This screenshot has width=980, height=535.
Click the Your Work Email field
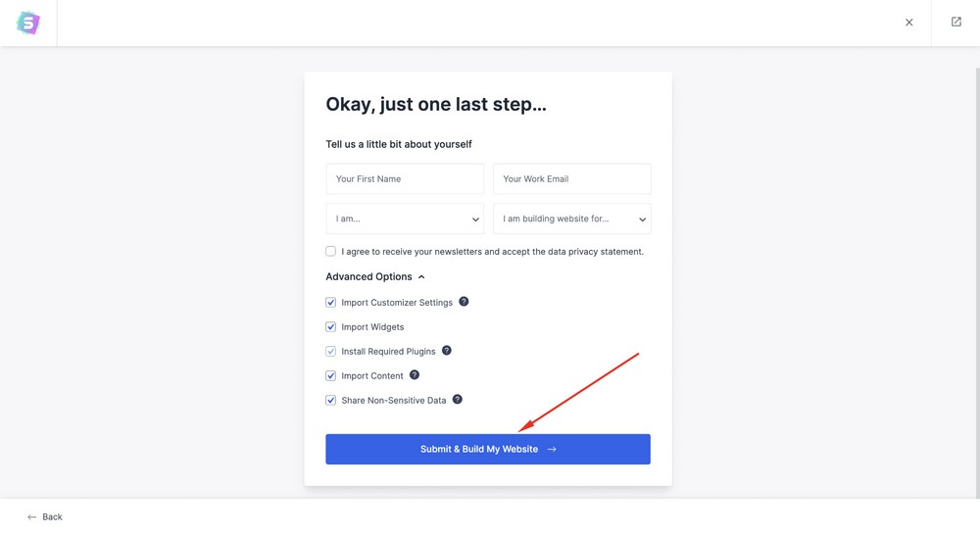571,179
